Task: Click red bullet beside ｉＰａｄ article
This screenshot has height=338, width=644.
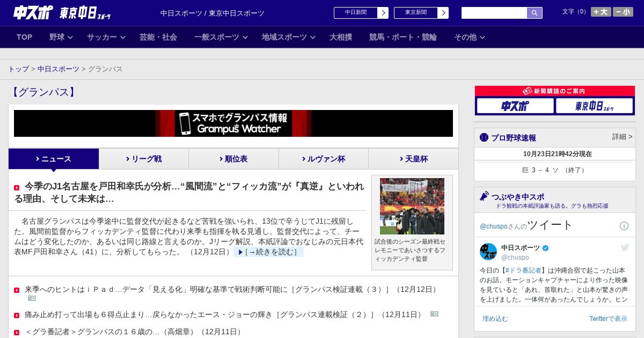Action: pos(17,290)
